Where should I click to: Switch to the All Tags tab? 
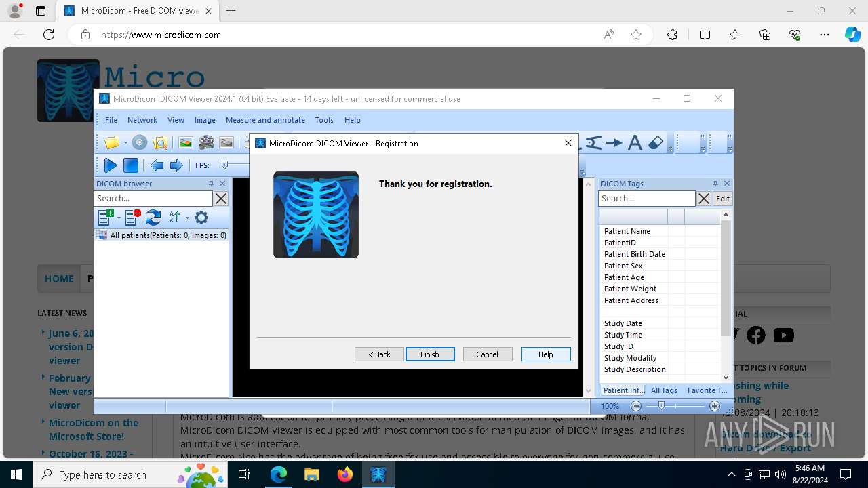pos(664,390)
